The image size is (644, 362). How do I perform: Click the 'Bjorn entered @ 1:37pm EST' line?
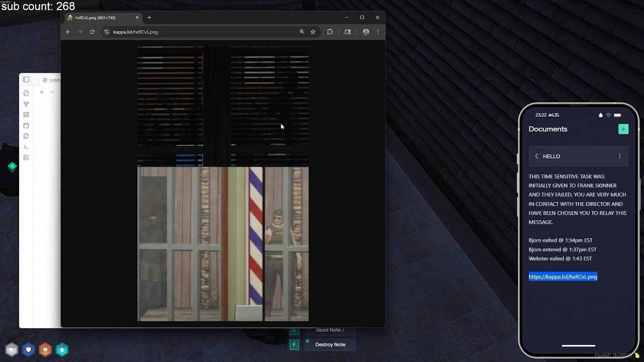pos(562,249)
